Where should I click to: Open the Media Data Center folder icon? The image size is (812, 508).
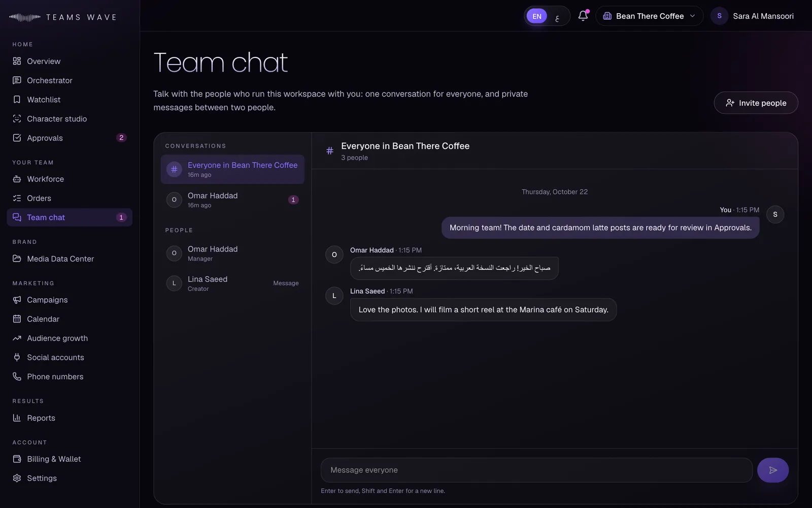tap(17, 259)
